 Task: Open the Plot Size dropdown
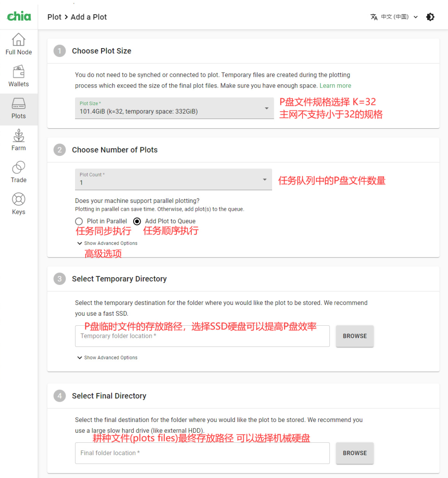tap(174, 108)
